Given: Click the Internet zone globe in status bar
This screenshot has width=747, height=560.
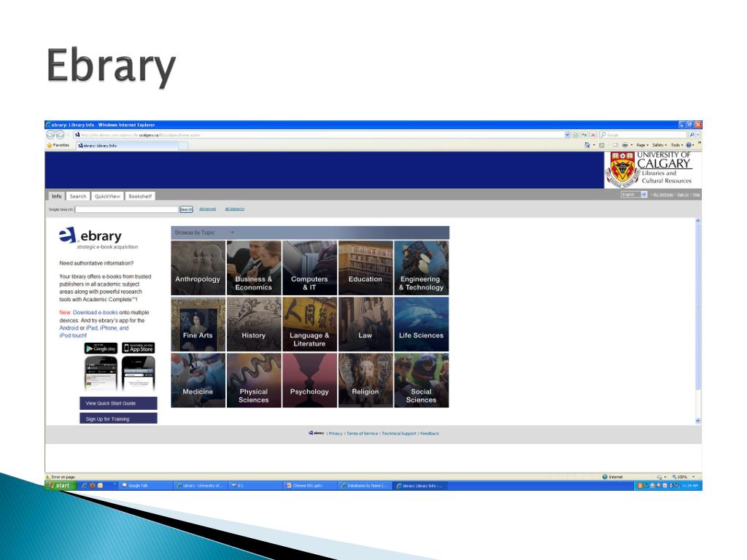Looking at the screenshot, I should click(605, 477).
